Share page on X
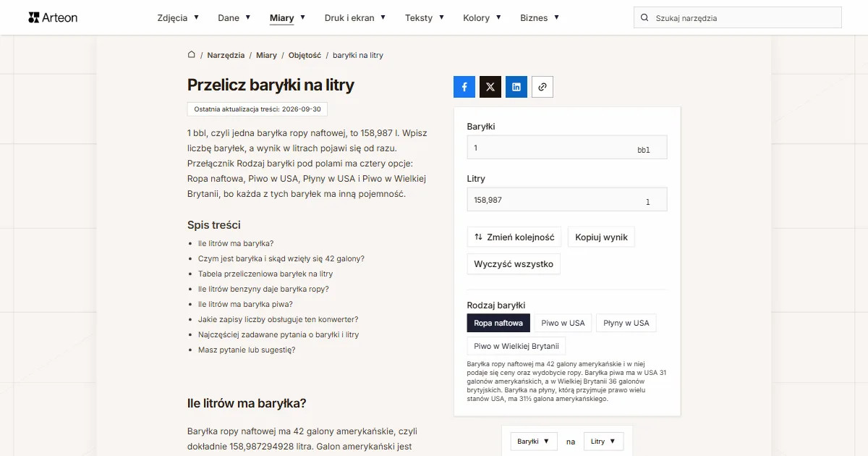The width and height of the screenshot is (868, 456). click(490, 87)
